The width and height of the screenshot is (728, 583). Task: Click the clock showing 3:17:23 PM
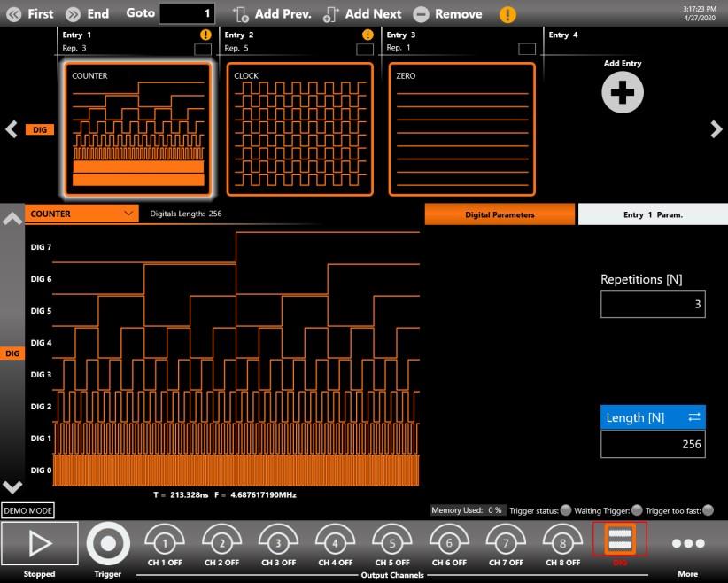coord(699,9)
